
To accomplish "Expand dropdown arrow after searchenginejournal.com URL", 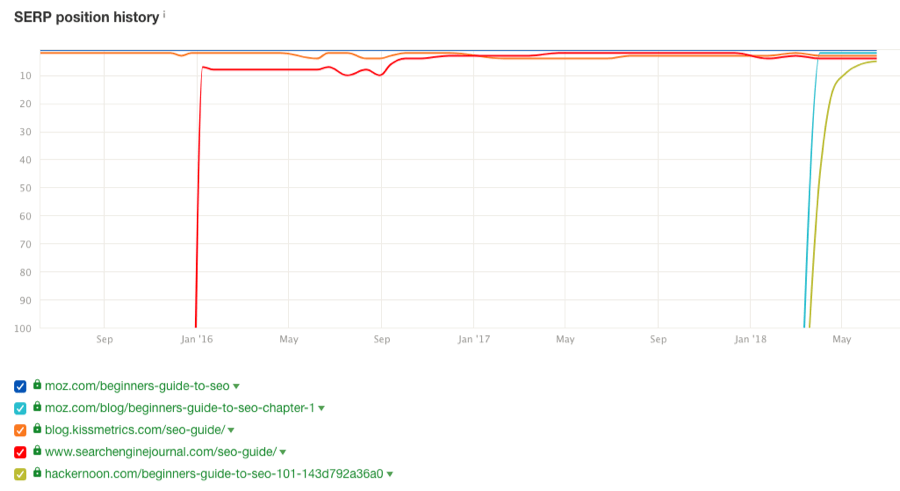I will tap(283, 452).
